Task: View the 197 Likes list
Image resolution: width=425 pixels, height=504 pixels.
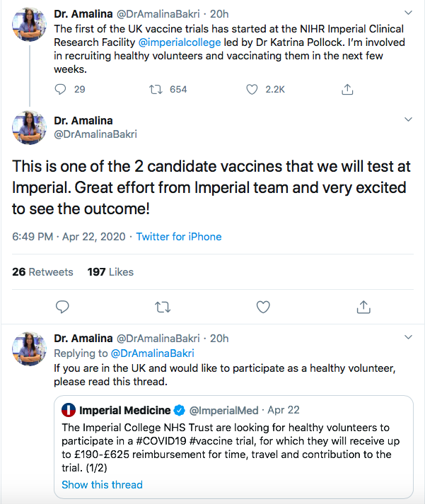Action: click(110, 272)
